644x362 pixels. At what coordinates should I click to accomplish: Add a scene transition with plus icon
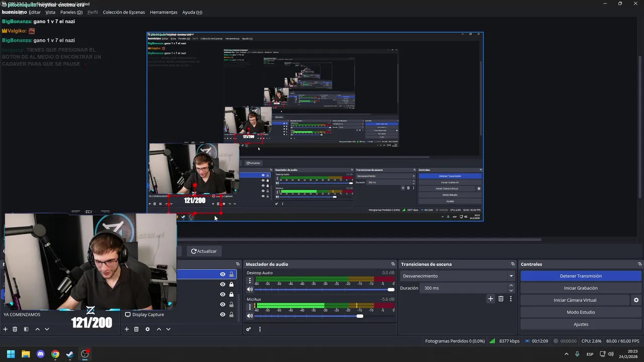[491, 299]
